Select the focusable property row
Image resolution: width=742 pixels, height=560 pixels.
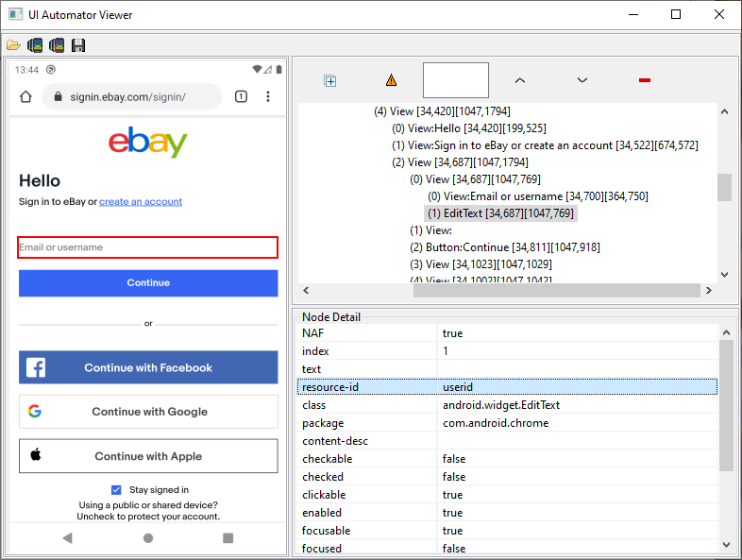[507, 531]
